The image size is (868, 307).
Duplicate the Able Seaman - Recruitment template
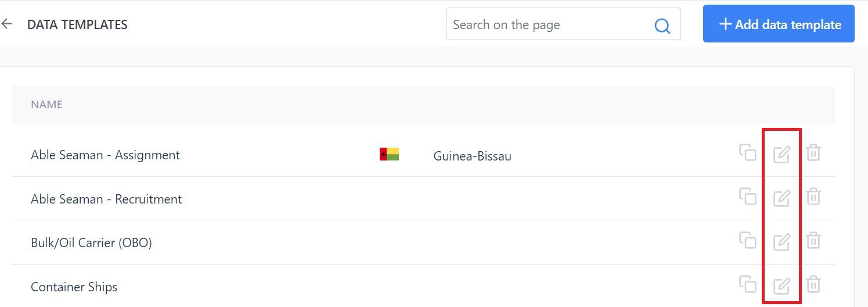click(748, 196)
